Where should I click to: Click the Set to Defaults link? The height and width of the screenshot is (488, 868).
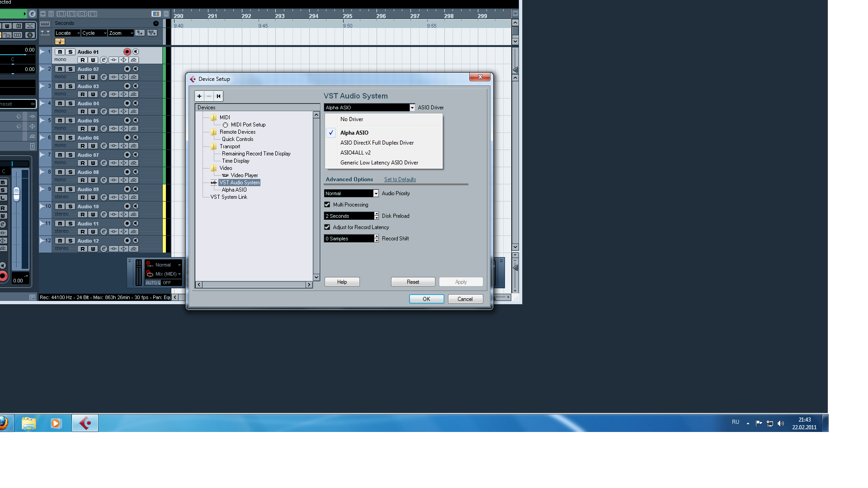[x=400, y=179]
